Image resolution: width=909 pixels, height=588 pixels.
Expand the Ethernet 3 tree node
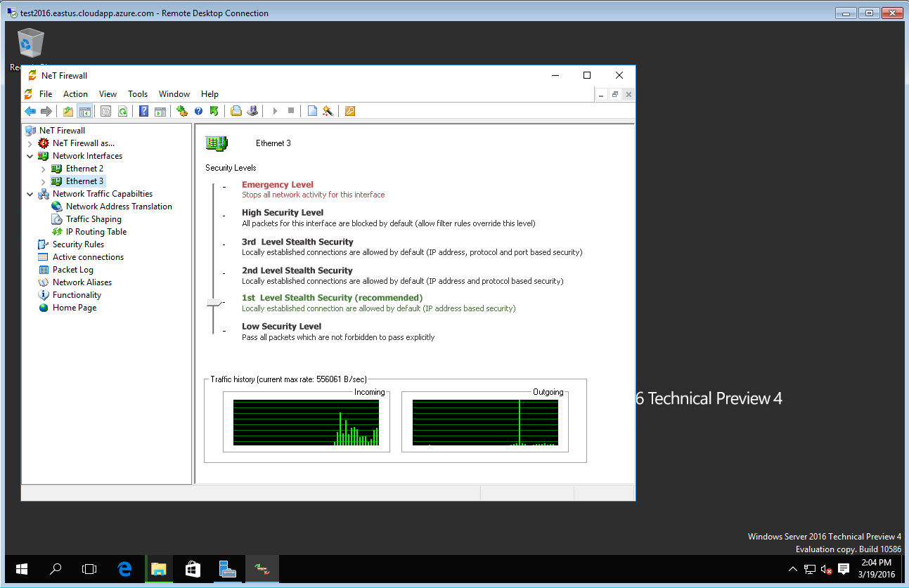44,181
